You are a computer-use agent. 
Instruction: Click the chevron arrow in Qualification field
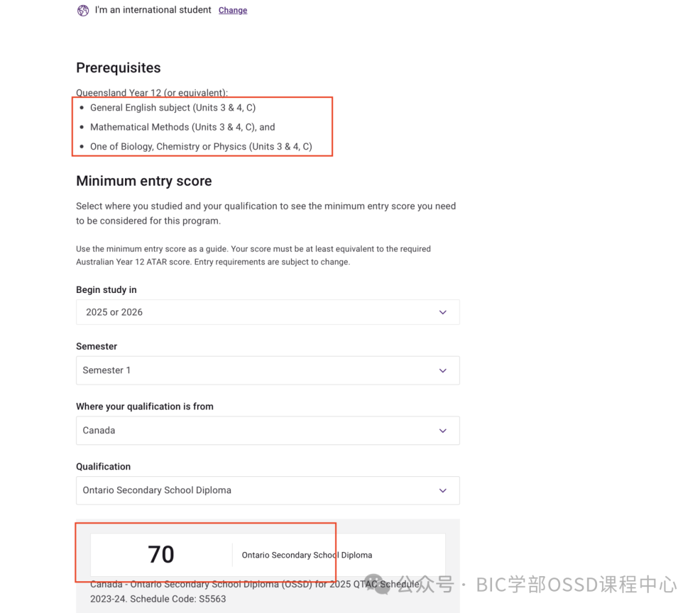tap(443, 491)
